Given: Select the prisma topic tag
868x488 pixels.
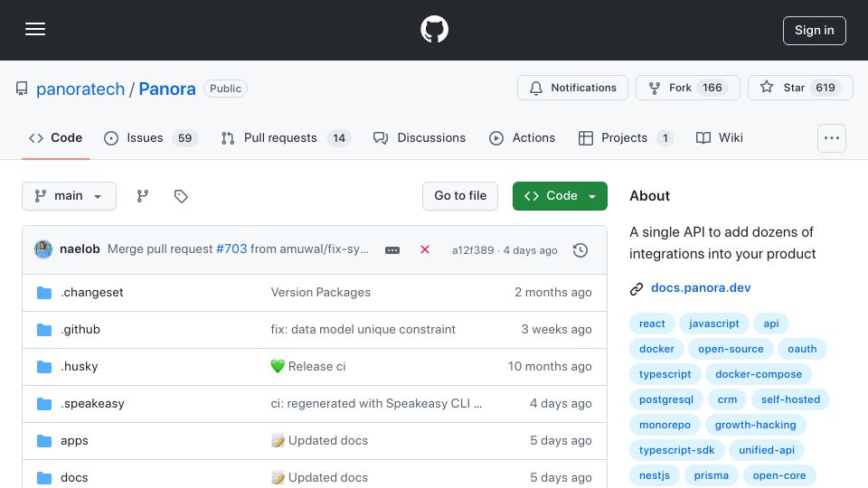Looking at the screenshot, I should (712, 476).
